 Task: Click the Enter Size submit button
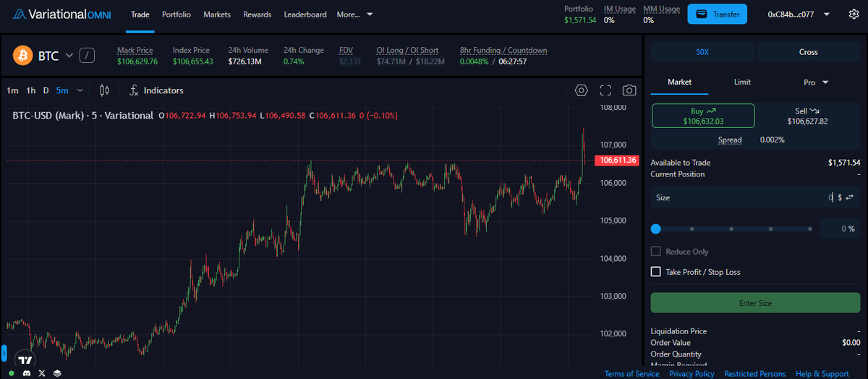755,303
